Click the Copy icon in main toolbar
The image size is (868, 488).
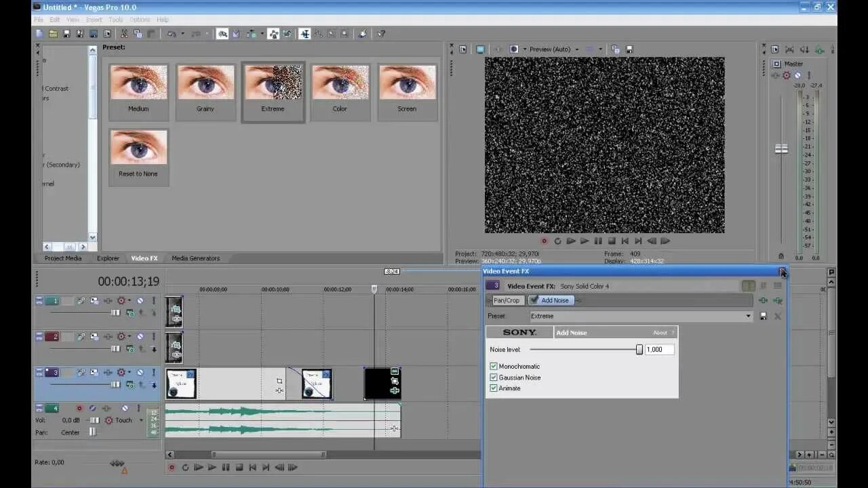tap(137, 33)
